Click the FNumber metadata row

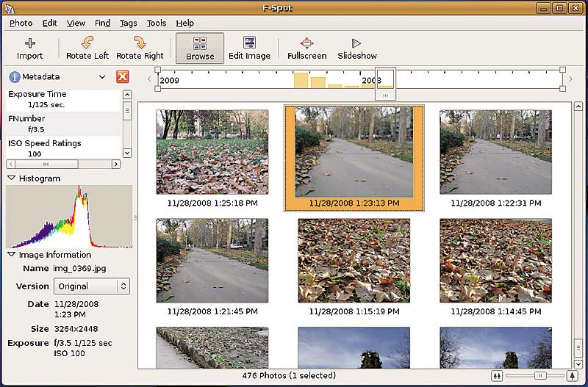(64, 124)
